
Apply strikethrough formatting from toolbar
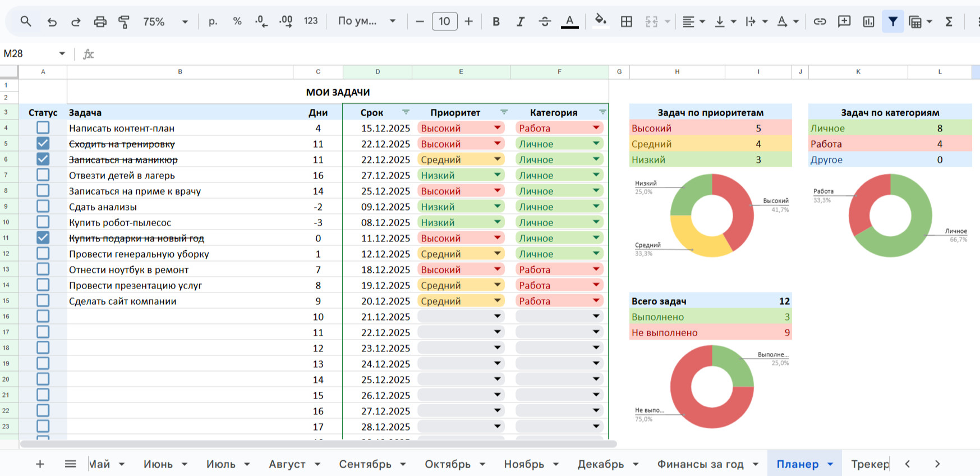point(544,22)
